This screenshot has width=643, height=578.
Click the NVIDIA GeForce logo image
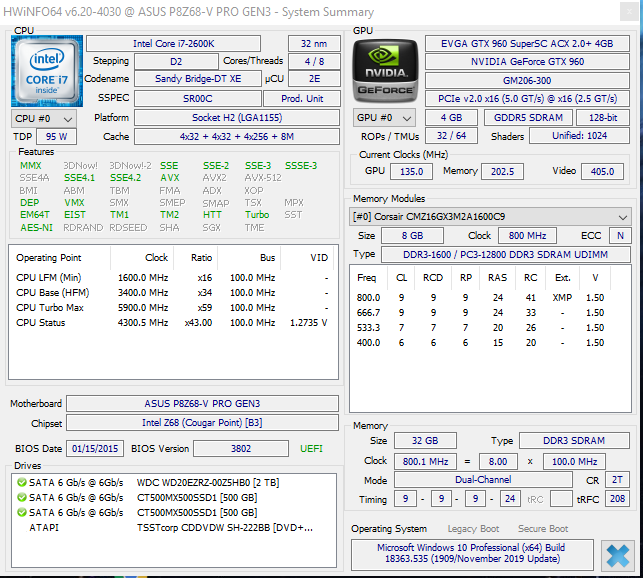385,71
